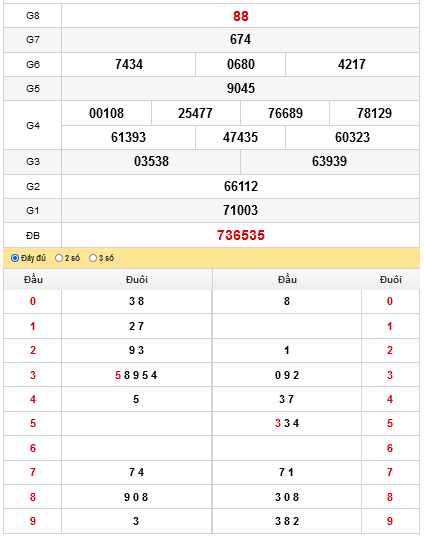Select G6 result 7434
This screenshot has height=537, width=424.
tap(129, 64)
